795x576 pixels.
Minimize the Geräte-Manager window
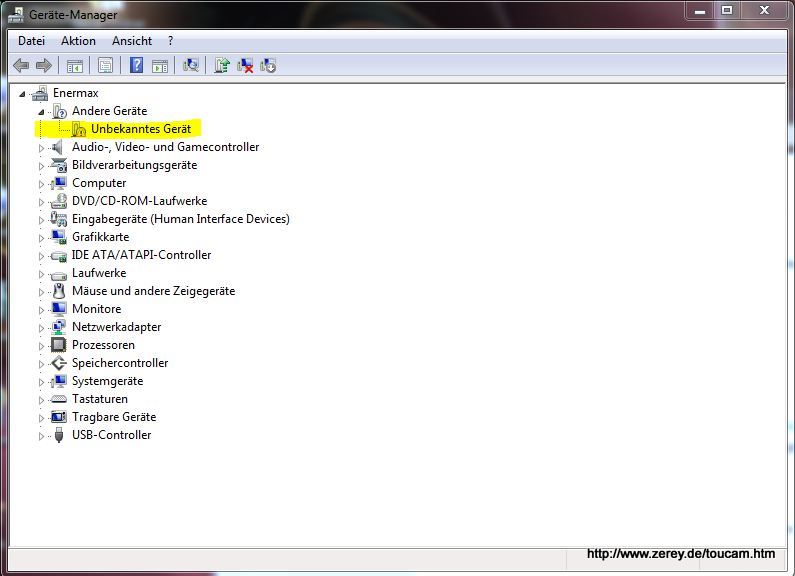click(x=700, y=11)
